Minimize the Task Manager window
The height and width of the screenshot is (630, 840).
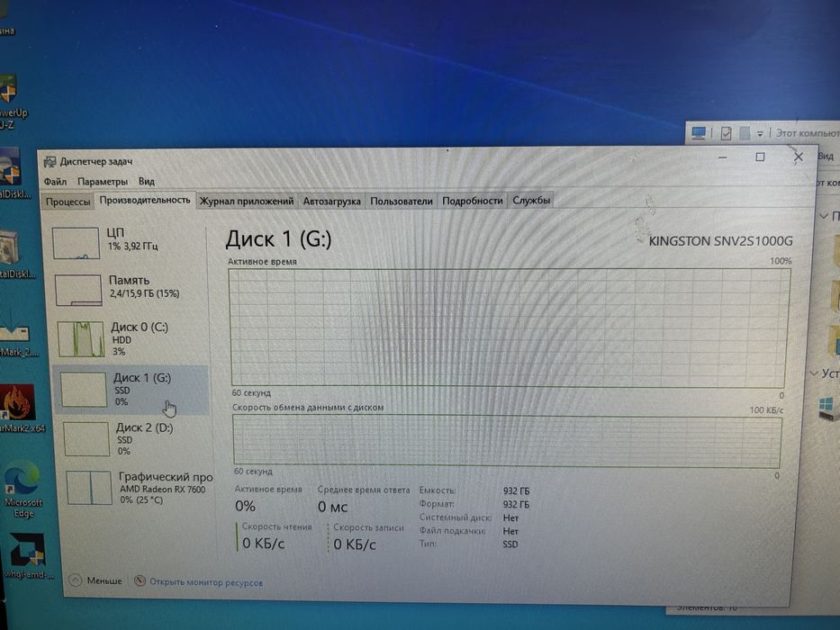(x=723, y=157)
